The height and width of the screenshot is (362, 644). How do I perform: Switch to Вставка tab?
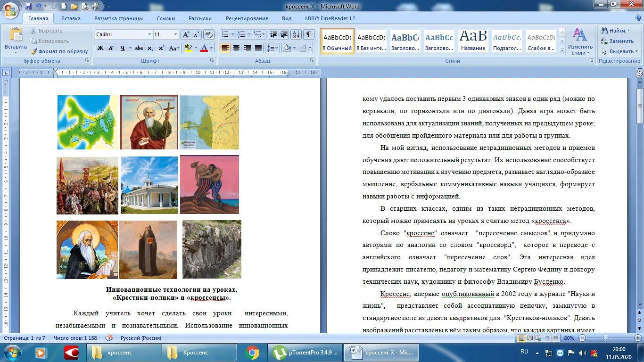71,18
